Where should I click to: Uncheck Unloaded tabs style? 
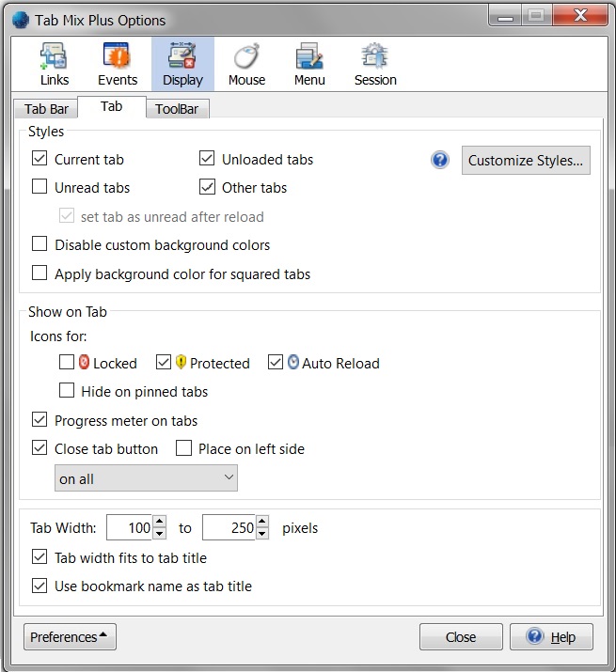tap(207, 158)
